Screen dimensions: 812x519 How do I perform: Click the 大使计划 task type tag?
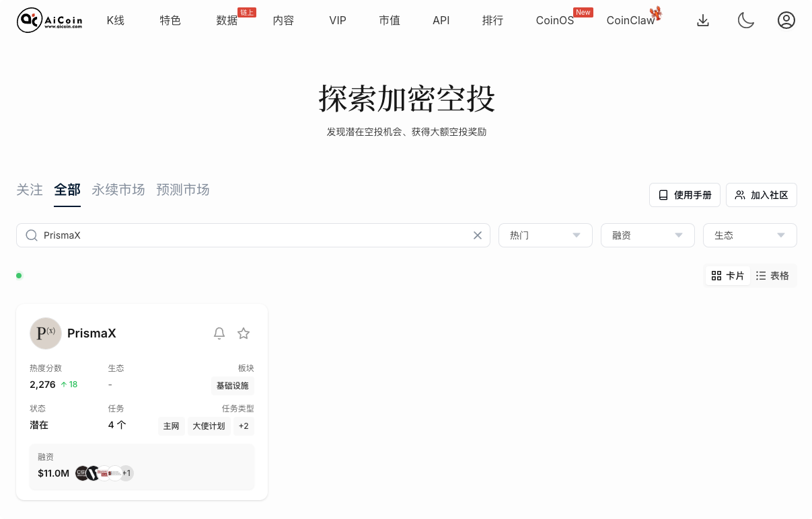pyautogui.click(x=209, y=426)
